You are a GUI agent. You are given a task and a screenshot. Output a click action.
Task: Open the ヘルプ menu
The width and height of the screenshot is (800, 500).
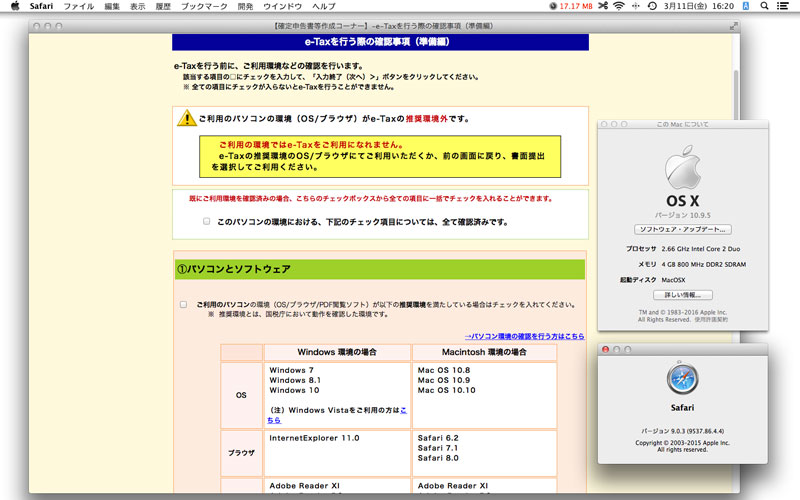coord(323,6)
